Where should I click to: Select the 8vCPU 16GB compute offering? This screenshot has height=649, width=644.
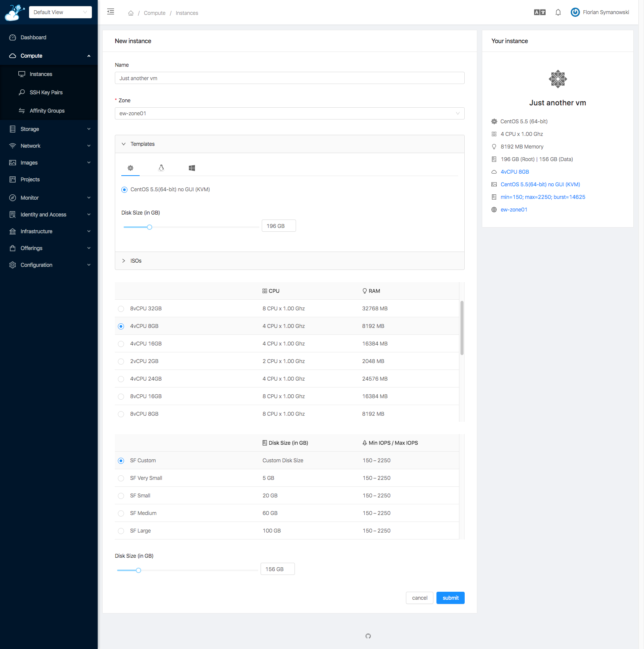tap(121, 397)
